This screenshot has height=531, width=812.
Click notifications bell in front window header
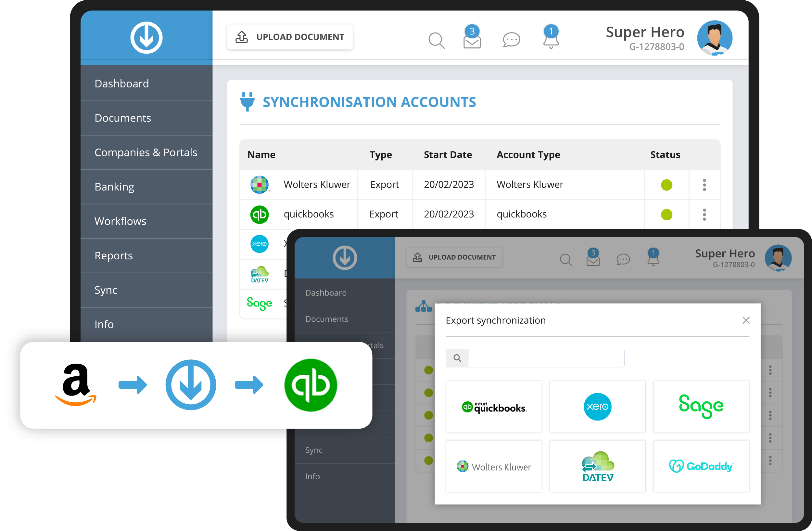(653, 258)
